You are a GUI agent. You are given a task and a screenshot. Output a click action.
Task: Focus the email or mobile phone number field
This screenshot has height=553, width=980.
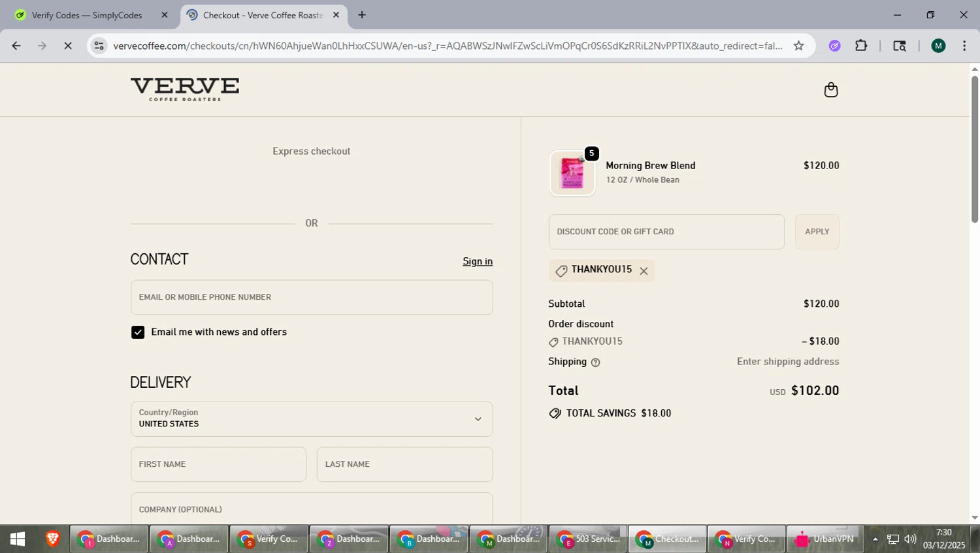(312, 297)
